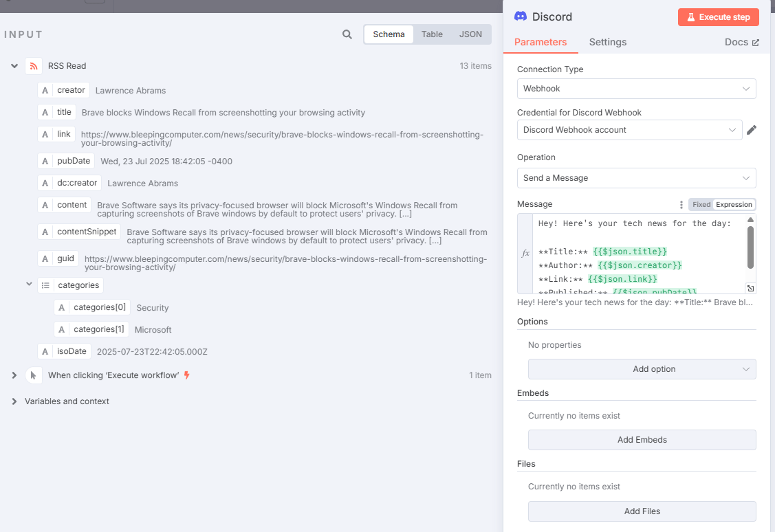Click the 'Microsoft' category value
The image size is (775, 532).
[153, 329]
